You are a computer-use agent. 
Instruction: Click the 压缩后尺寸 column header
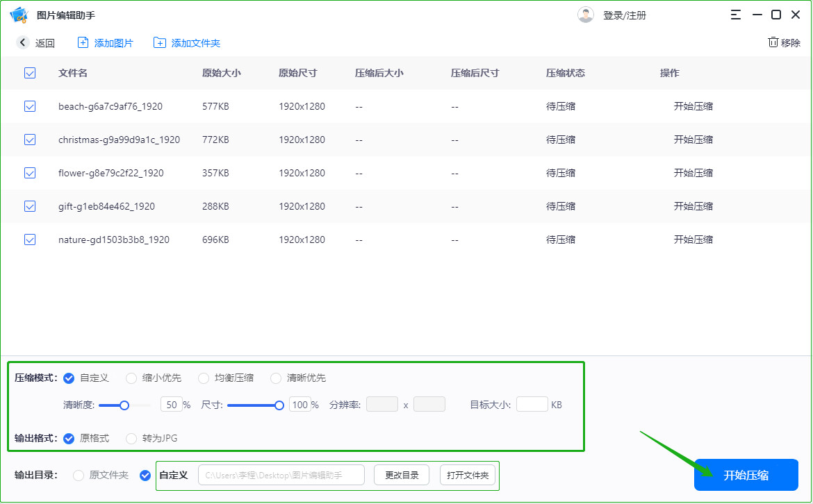pos(475,73)
